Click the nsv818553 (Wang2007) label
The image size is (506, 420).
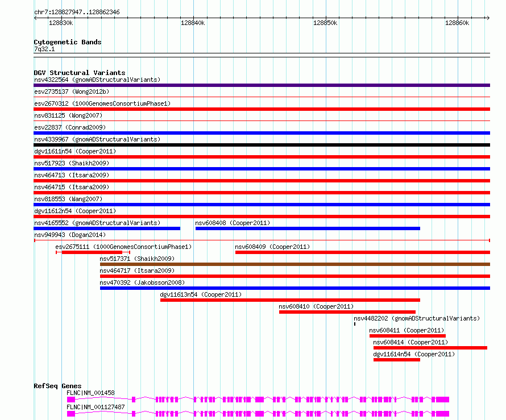tap(68, 199)
